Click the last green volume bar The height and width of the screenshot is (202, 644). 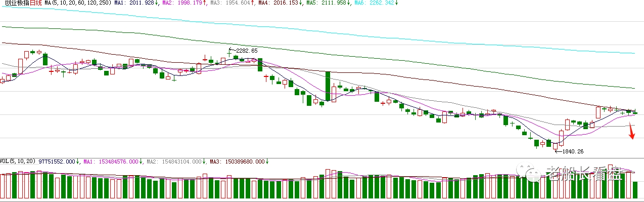pos(635,189)
